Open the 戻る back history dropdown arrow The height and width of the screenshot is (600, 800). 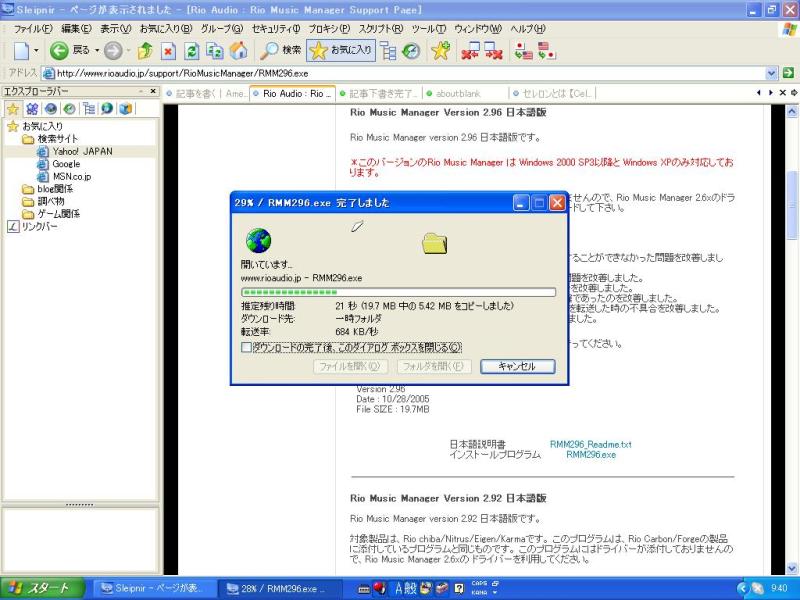pyautogui.click(x=97, y=51)
